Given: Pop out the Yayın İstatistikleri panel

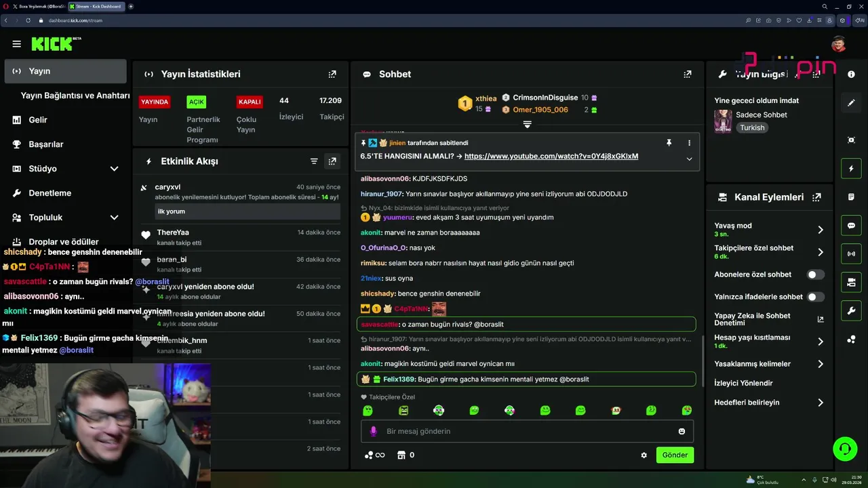Looking at the screenshot, I should tap(332, 74).
